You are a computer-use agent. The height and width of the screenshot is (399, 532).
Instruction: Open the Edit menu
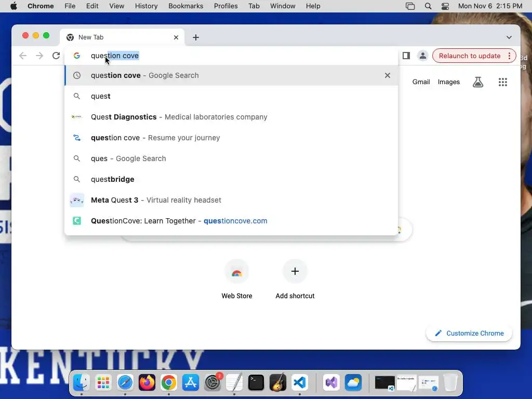pyautogui.click(x=92, y=6)
